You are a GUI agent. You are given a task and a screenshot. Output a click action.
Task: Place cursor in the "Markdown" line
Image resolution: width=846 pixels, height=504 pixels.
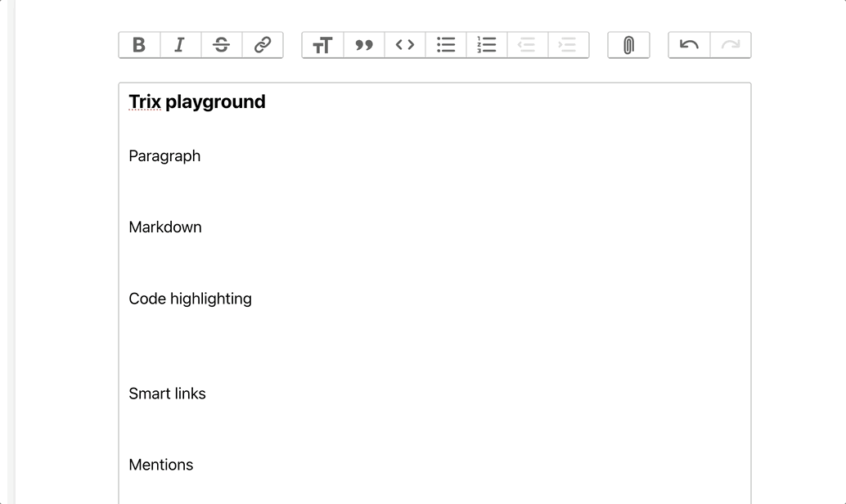[165, 227]
